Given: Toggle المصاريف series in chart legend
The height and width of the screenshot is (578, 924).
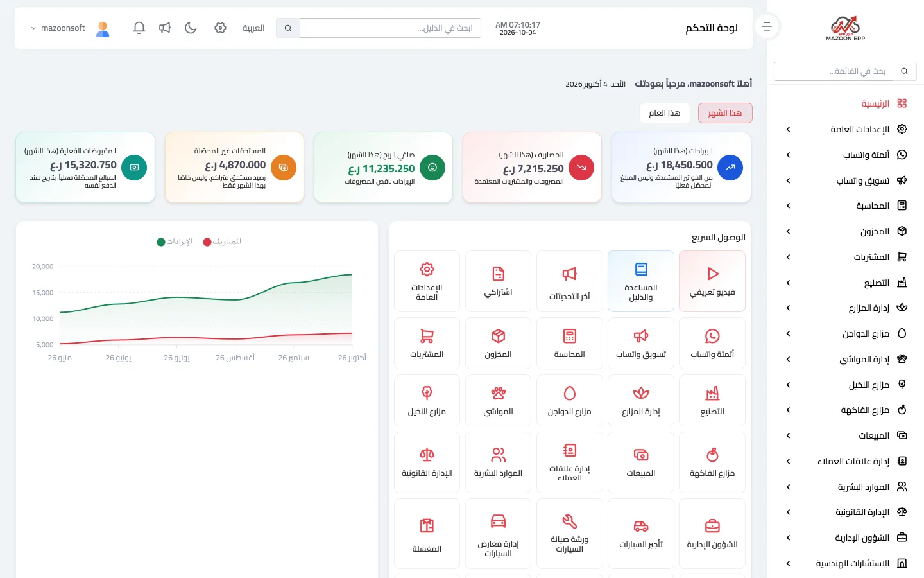Looking at the screenshot, I should 222,241.
